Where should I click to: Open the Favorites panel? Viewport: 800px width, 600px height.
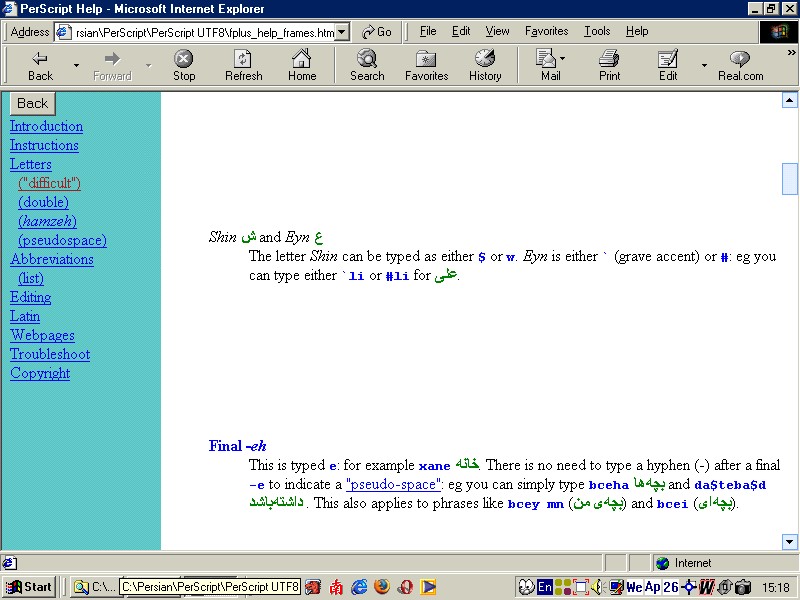[427, 65]
